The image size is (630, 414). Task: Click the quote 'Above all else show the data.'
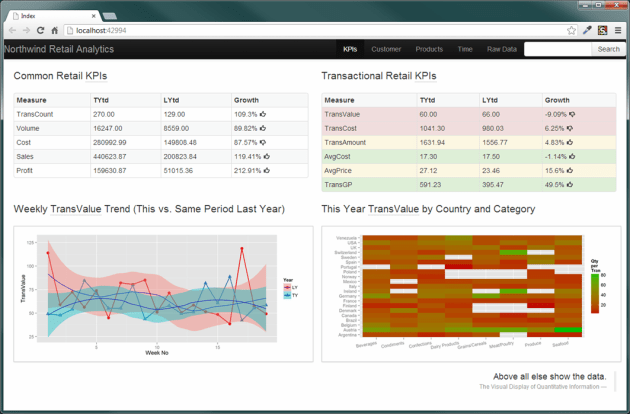tap(550, 377)
